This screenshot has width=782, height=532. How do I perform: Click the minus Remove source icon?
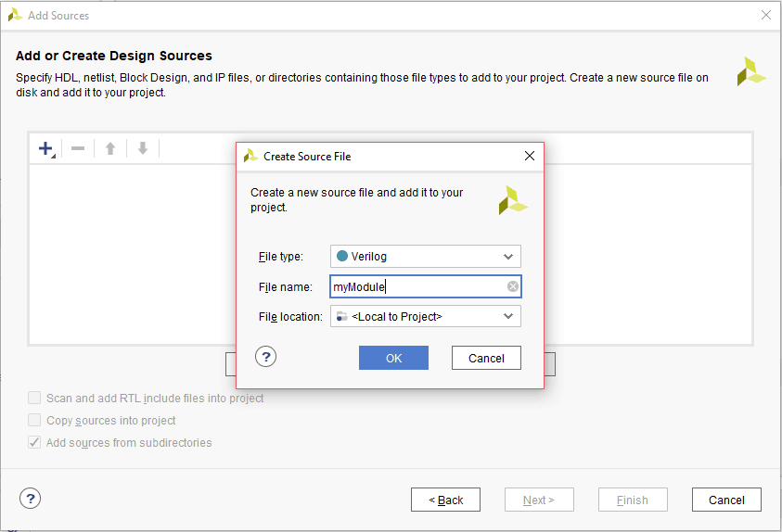click(78, 148)
